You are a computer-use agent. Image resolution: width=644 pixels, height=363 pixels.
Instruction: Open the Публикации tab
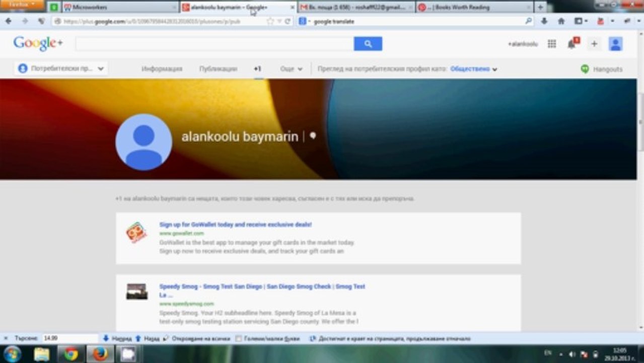click(218, 69)
